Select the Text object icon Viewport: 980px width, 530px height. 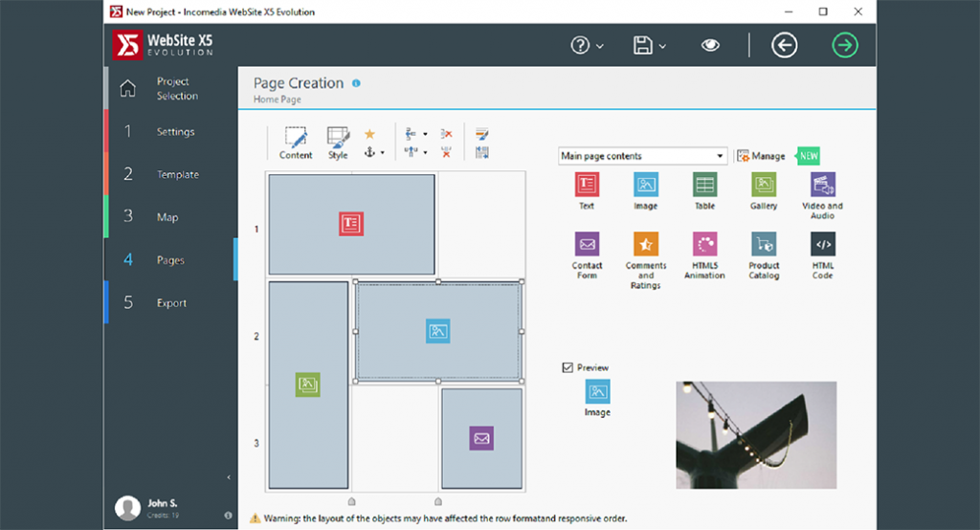586,185
